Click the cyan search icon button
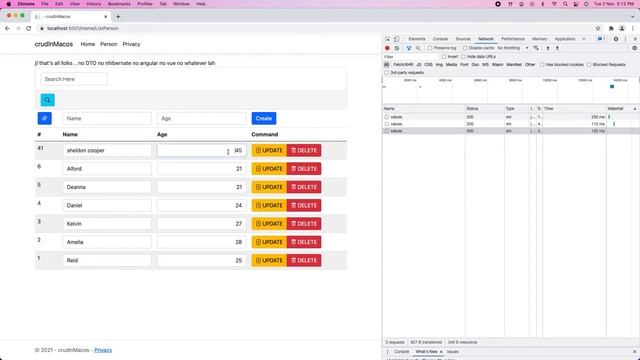Screen dimensions: 640x360 (47, 100)
